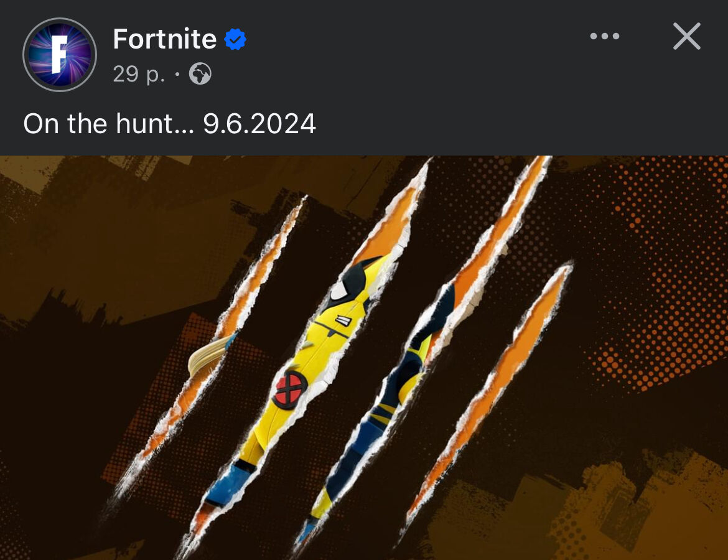Tap the white F in the avatar
728x560 pixels.
59,54
